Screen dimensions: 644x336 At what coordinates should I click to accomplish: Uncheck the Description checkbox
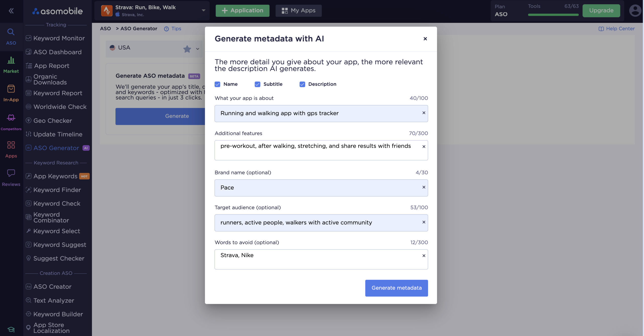(x=302, y=84)
